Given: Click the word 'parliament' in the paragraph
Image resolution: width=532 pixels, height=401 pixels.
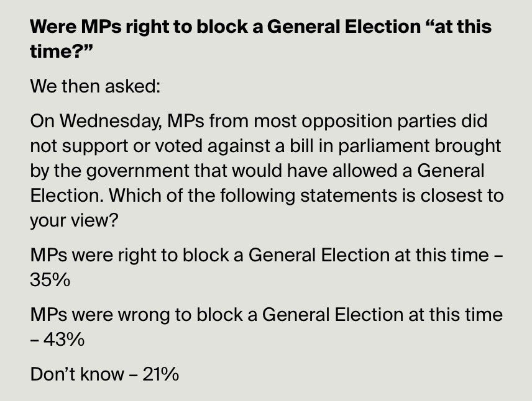Looking at the screenshot, I should 383,146.
